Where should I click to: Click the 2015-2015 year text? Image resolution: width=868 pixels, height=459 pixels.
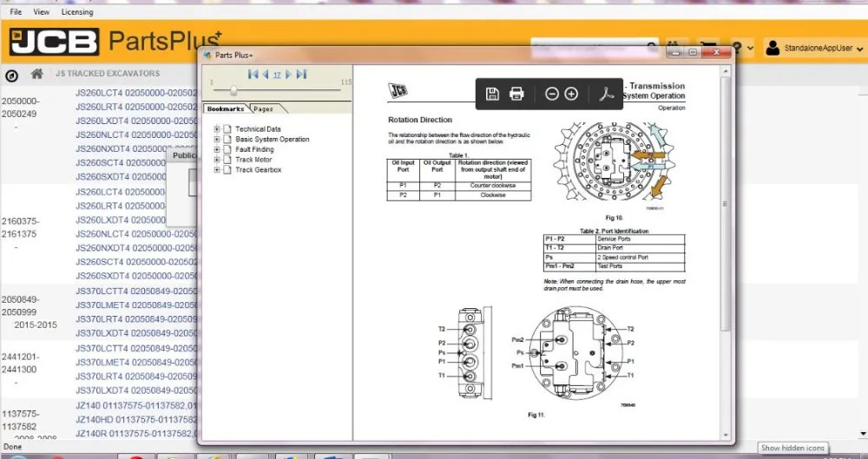click(36, 325)
